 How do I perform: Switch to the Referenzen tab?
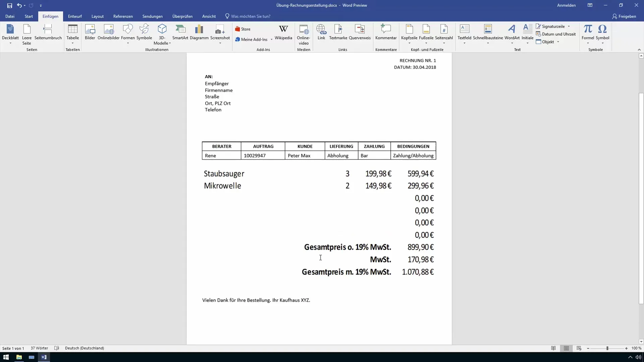point(123,16)
